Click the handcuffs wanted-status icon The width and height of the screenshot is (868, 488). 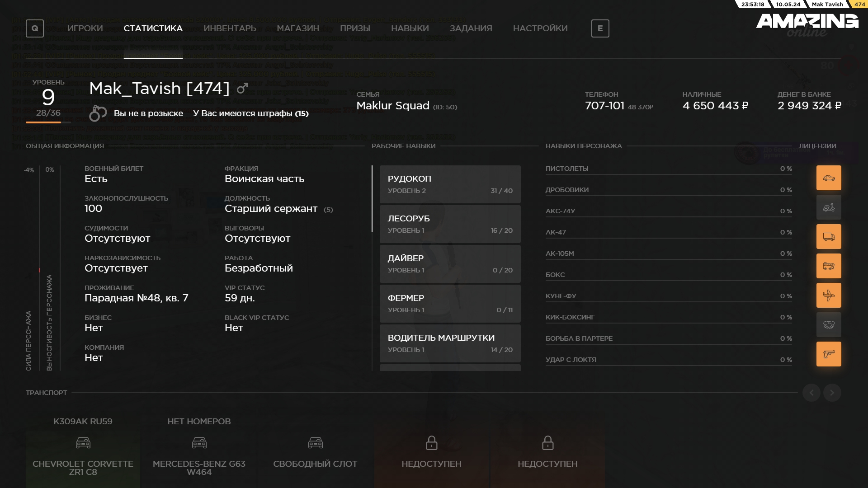coord(98,113)
